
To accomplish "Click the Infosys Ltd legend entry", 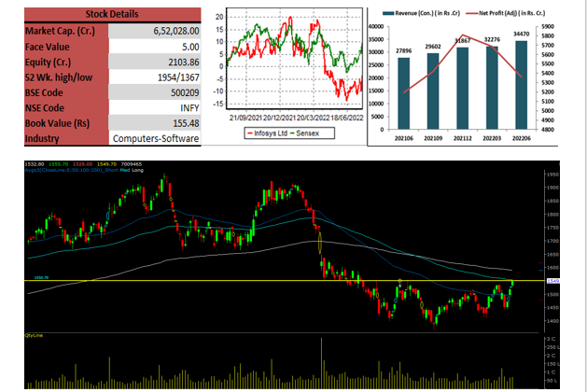I will [267, 133].
